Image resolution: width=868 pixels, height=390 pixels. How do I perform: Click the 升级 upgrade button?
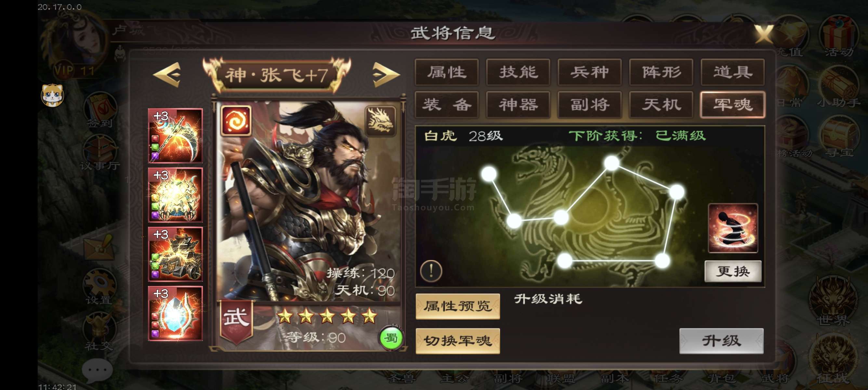(721, 341)
